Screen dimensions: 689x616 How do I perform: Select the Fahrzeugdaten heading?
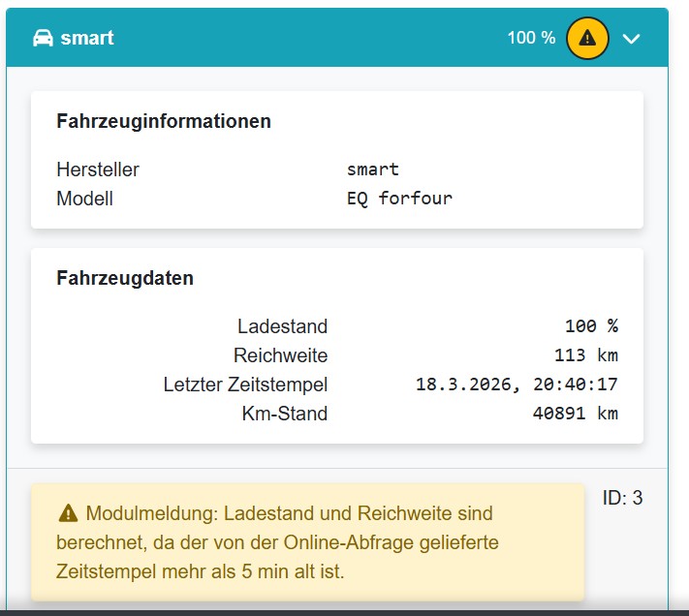tap(125, 278)
